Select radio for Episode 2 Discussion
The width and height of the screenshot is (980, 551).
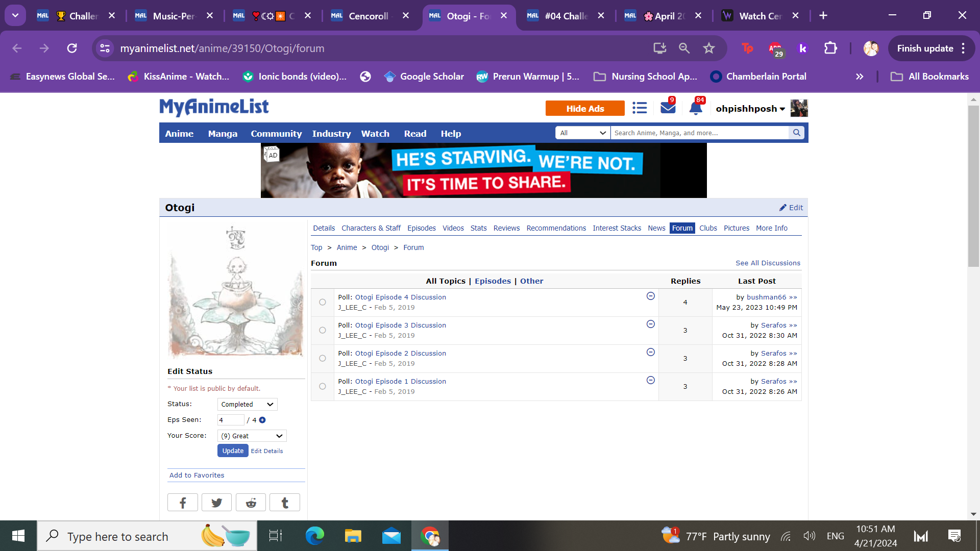(323, 358)
